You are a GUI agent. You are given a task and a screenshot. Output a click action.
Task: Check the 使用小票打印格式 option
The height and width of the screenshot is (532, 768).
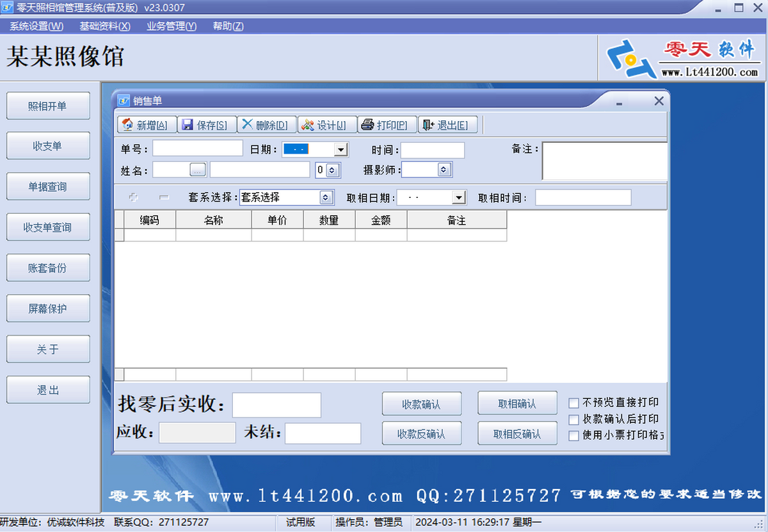573,436
